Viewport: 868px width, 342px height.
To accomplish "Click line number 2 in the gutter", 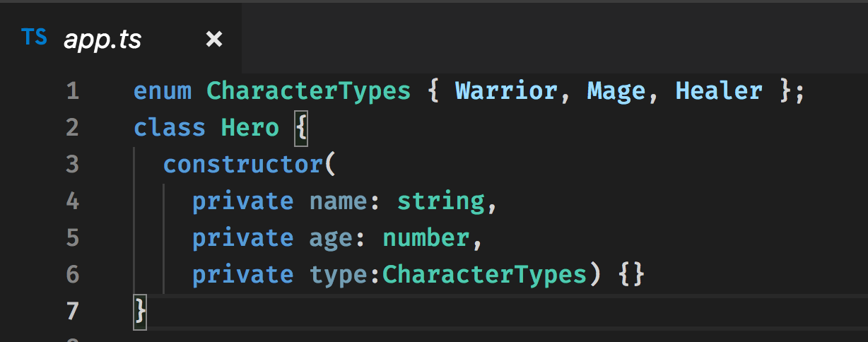I will (x=72, y=129).
